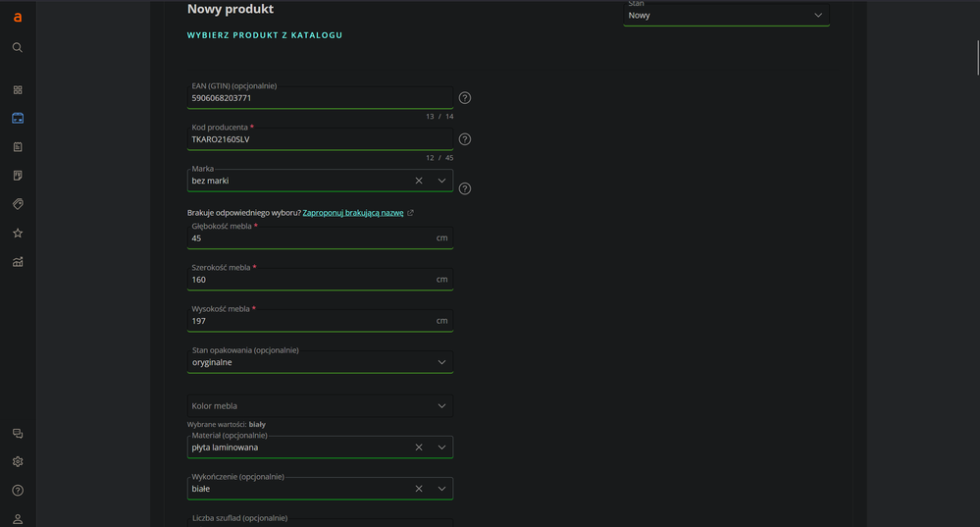980x527 pixels.
Task: Open the dashboard grid icon
Action: 18,90
